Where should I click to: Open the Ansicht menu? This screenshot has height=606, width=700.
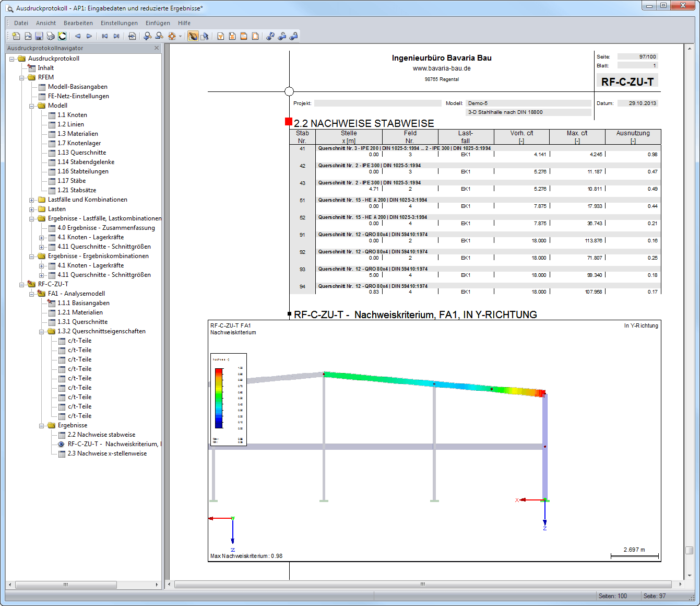click(46, 23)
